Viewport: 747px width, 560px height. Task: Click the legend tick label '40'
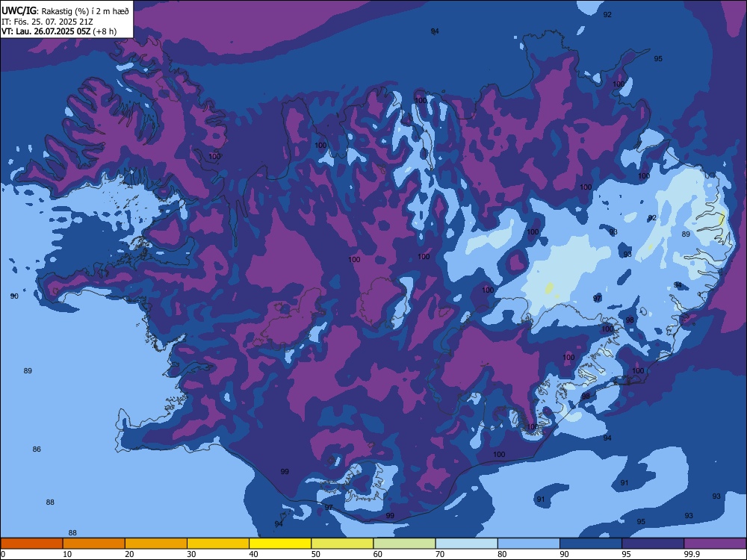[x=253, y=554]
